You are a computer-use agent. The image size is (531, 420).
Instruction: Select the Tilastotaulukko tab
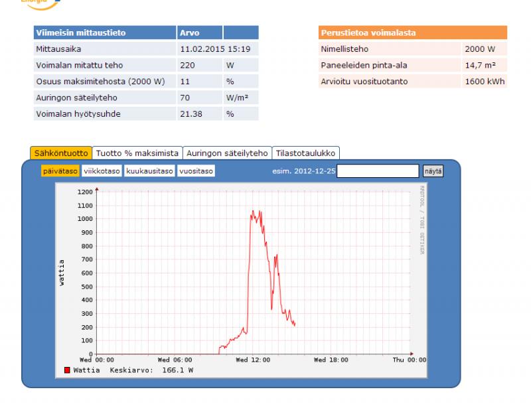pyautogui.click(x=306, y=153)
